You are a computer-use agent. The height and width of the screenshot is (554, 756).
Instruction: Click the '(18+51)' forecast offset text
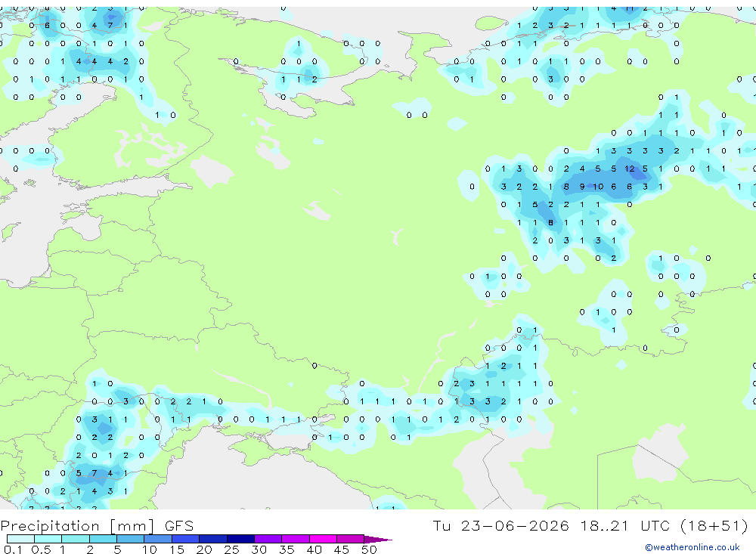714,525
